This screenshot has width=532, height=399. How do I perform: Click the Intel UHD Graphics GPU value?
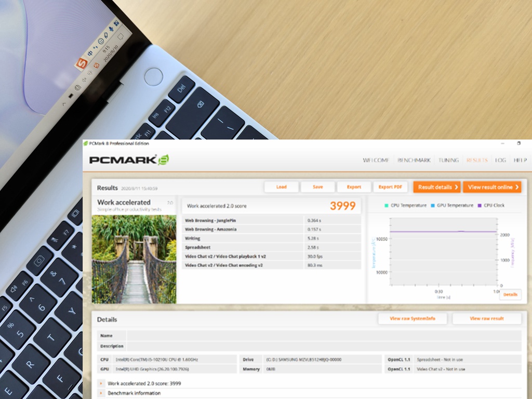pyautogui.click(x=152, y=369)
